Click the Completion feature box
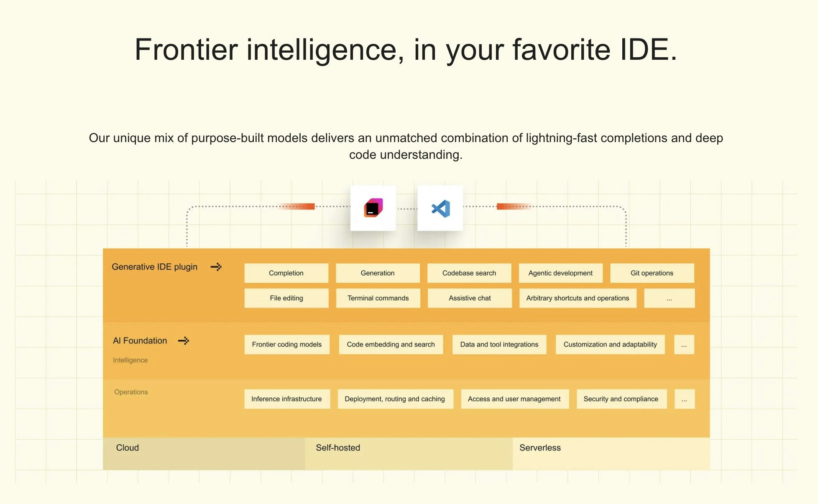This screenshot has height=504, width=818. [286, 273]
